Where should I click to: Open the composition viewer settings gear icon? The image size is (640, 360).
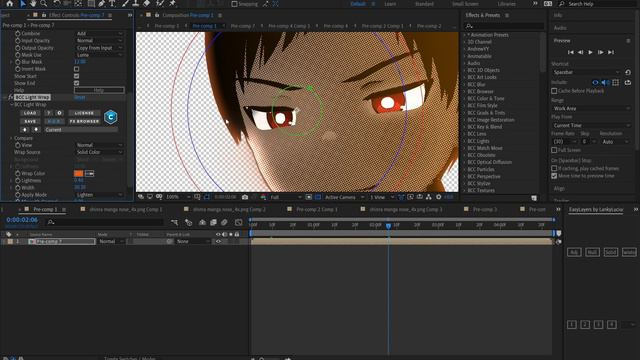[438, 197]
